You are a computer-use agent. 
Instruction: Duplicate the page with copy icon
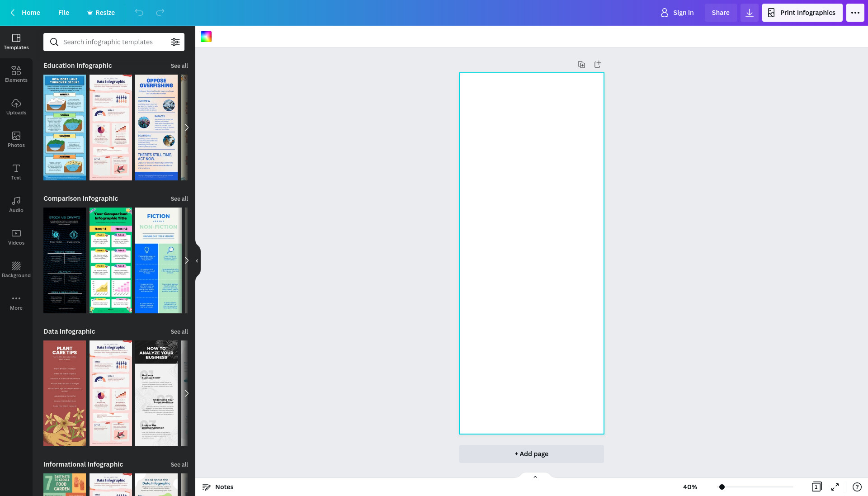581,65
